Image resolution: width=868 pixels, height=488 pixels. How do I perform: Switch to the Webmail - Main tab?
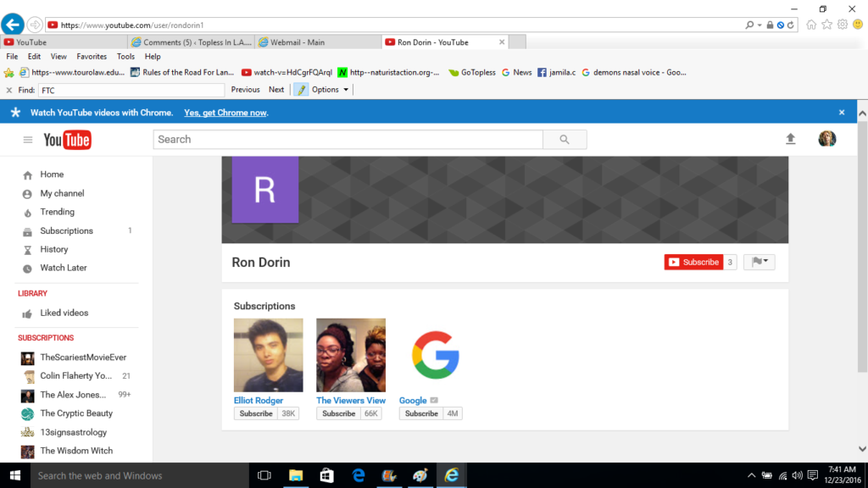pyautogui.click(x=318, y=42)
